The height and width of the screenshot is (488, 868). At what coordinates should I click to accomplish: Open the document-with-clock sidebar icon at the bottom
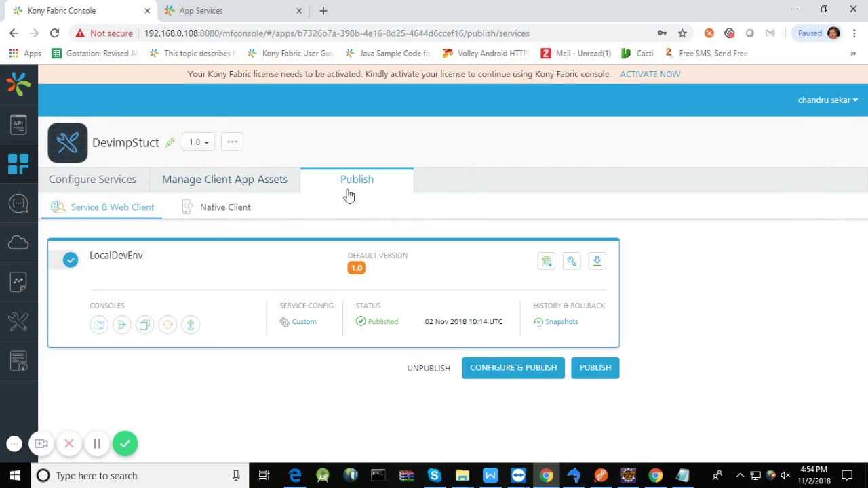pyautogui.click(x=18, y=361)
